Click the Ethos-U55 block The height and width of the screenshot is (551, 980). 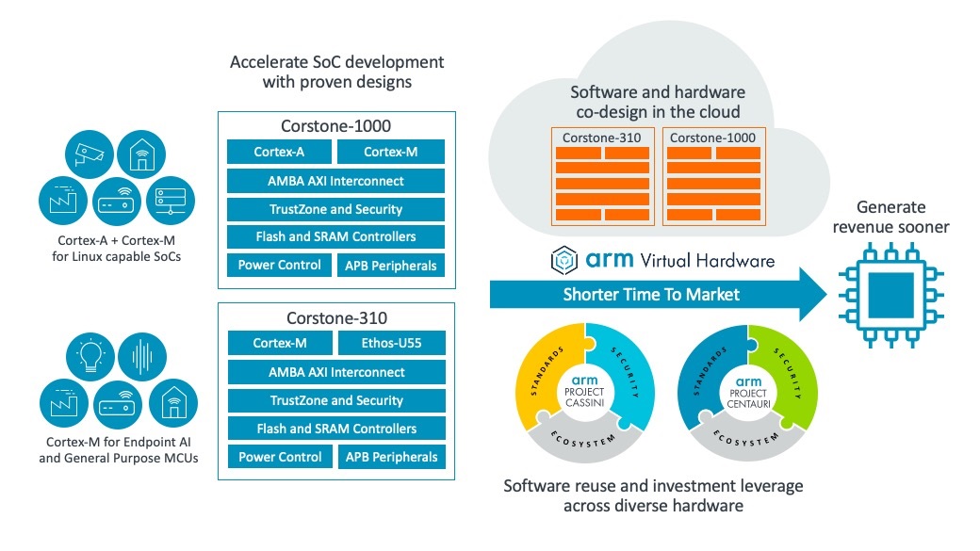click(392, 343)
